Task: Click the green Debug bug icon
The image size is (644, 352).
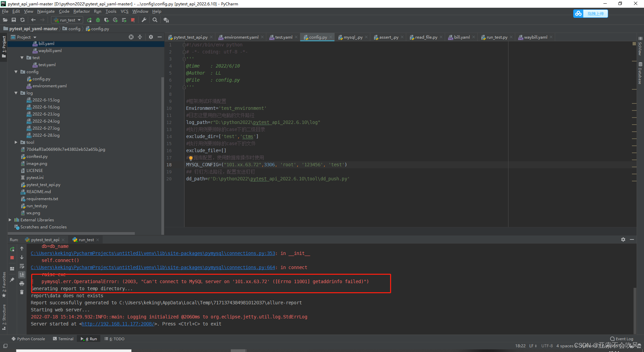Action: (x=98, y=20)
